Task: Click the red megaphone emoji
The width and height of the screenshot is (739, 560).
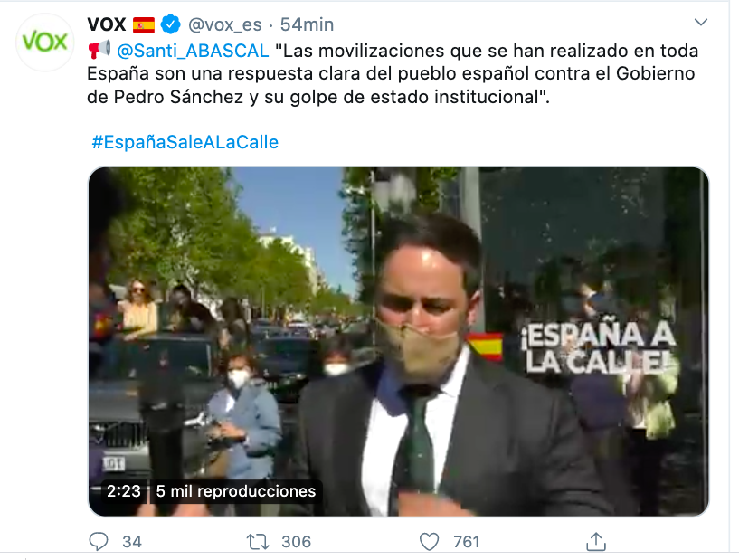Action: tap(99, 50)
